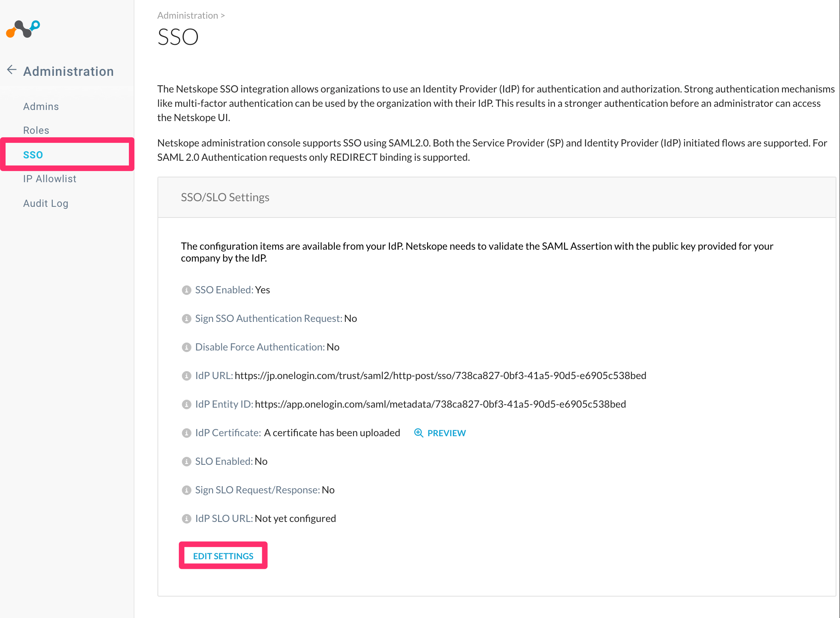Go to Roles in the sidebar

coord(36,130)
